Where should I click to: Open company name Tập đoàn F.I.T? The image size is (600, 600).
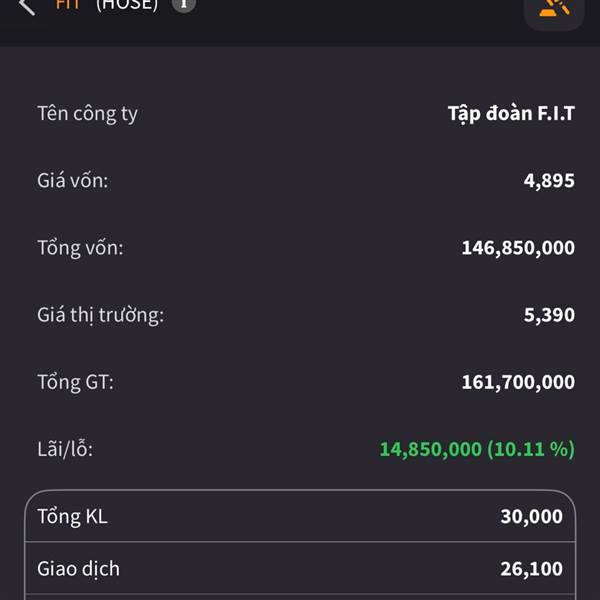[x=511, y=114]
